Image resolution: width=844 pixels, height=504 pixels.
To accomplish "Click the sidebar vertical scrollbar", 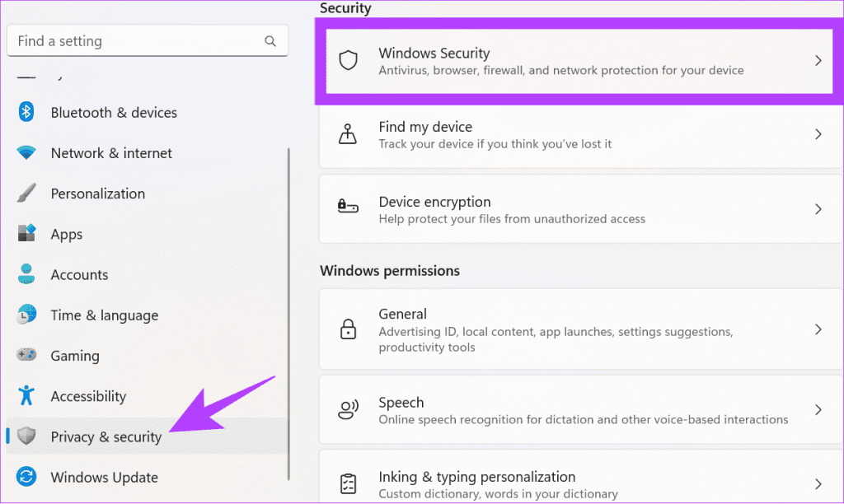I will coord(288,313).
